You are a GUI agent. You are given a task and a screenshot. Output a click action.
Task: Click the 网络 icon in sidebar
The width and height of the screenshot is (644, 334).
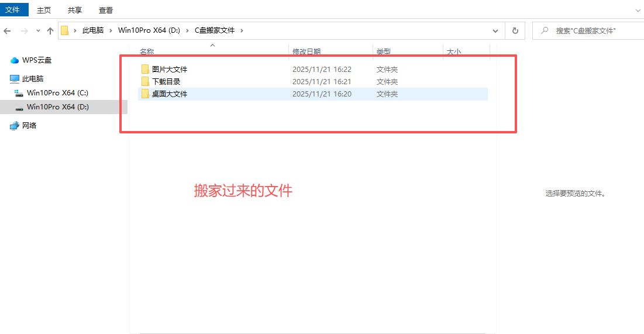[x=15, y=125]
